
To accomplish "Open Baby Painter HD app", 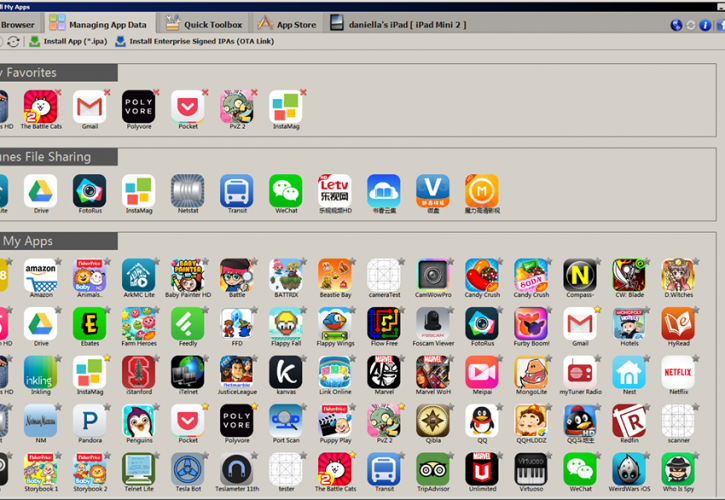I will point(188,275).
